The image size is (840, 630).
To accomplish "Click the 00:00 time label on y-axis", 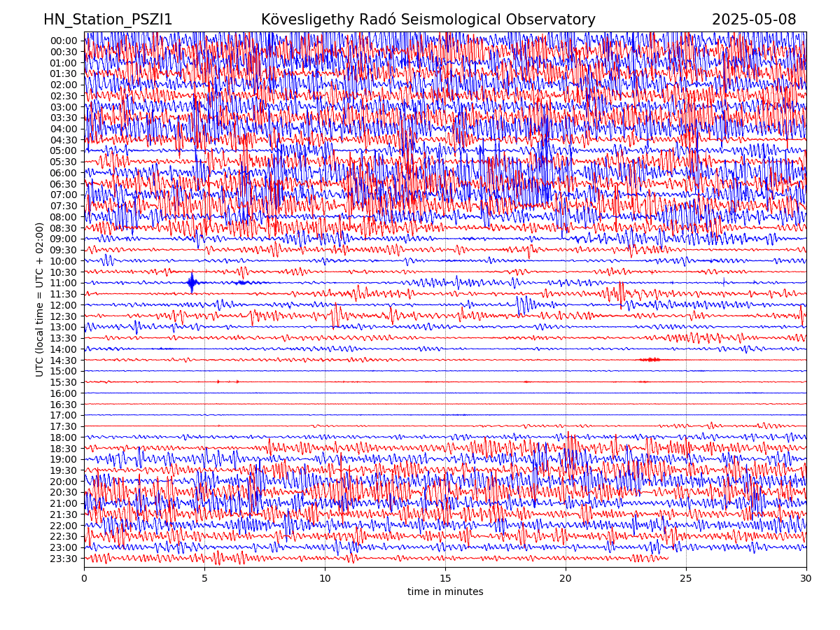I will tap(63, 41).
